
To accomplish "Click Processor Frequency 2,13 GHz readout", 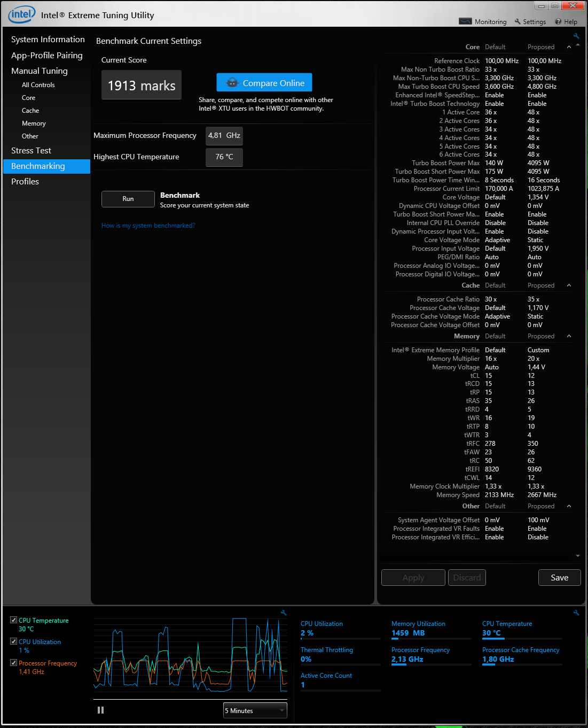I will click(x=431, y=655).
